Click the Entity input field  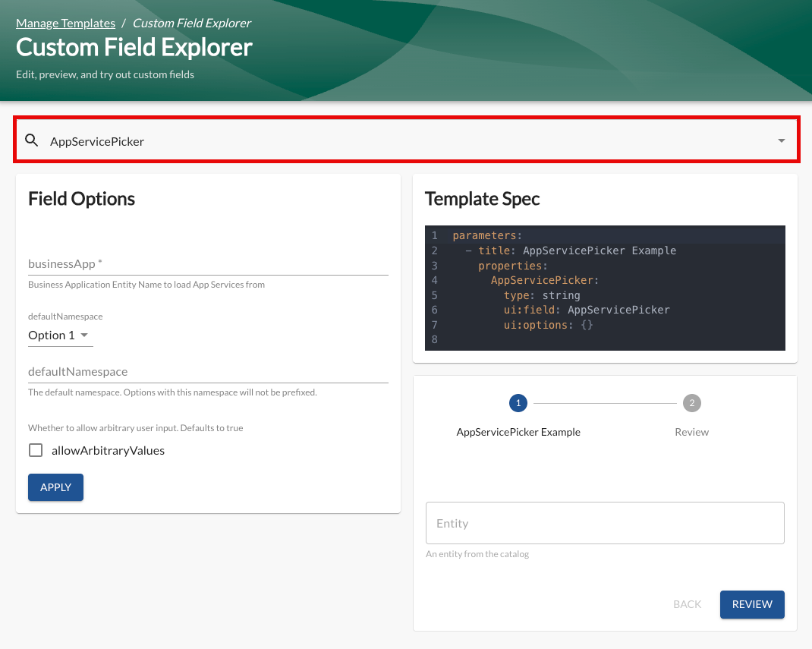click(604, 523)
